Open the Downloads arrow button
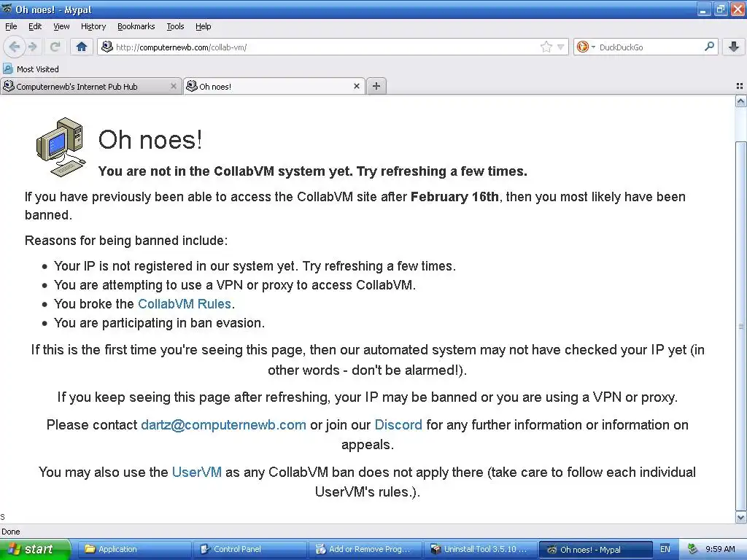Image resolution: width=747 pixels, height=560 pixels. click(734, 47)
